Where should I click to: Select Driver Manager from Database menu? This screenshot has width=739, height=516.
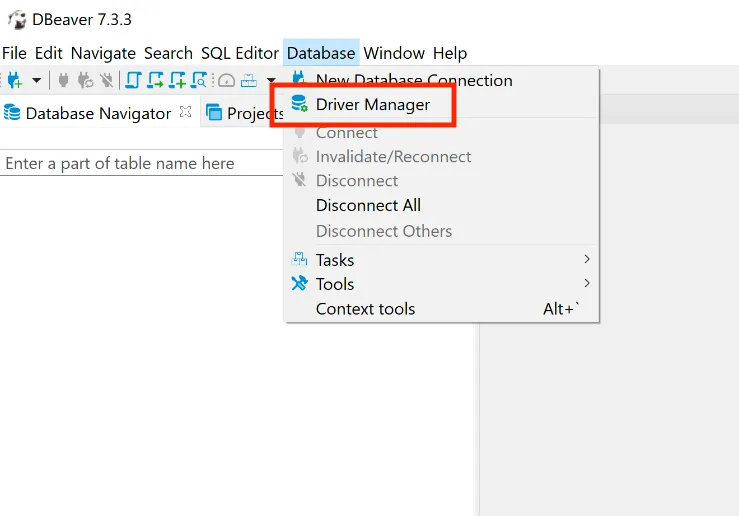pos(442,105)
